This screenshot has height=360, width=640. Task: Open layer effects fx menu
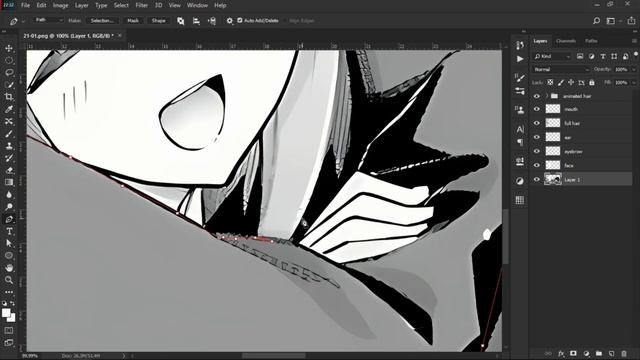pos(561,353)
